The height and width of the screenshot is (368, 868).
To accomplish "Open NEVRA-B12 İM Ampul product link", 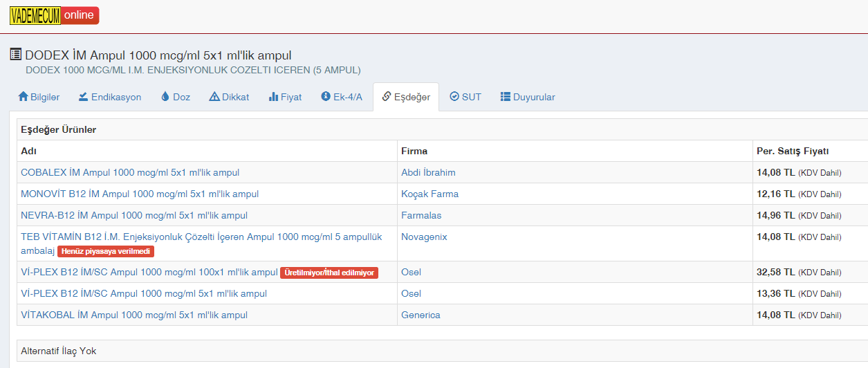I will (x=134, y=215).
